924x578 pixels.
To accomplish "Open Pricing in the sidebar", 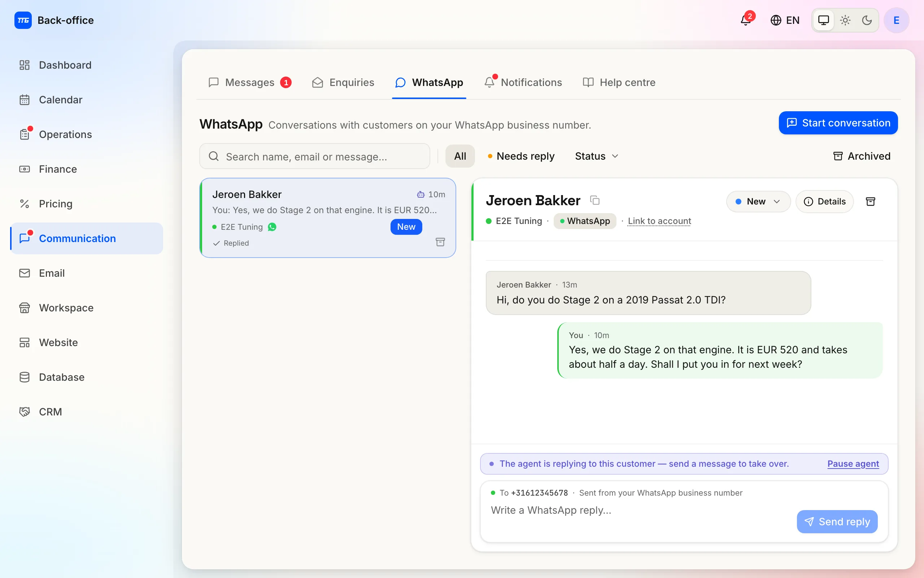I will [87, 204].
